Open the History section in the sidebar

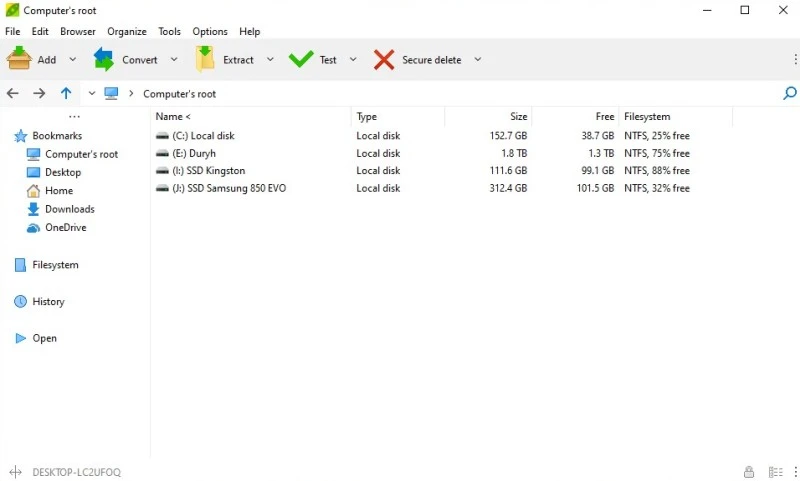click(x=47, y=301)
